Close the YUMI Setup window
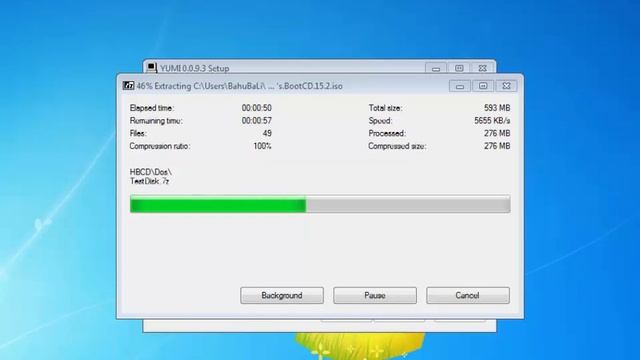The height and width of the screenshot is (360, 640). [482, 68]
